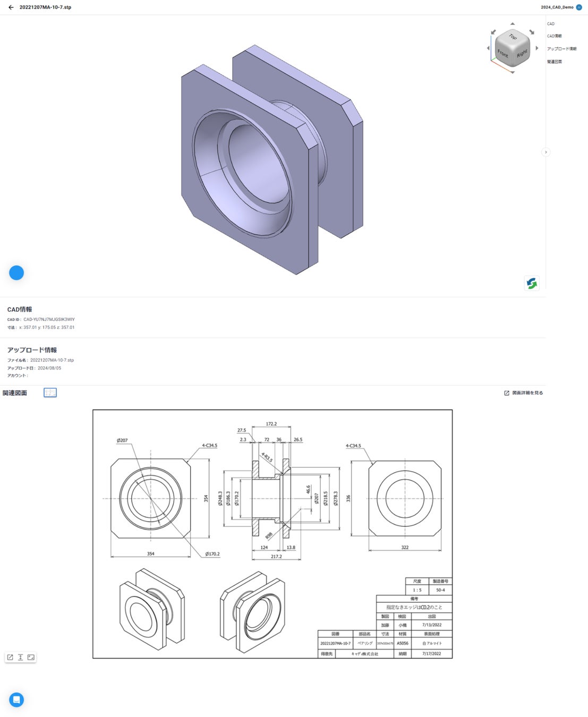588x717 pixels.
Task: Click the file name value 20221207MA-10-7.stp in upload info
Action: tap(52, 360)
